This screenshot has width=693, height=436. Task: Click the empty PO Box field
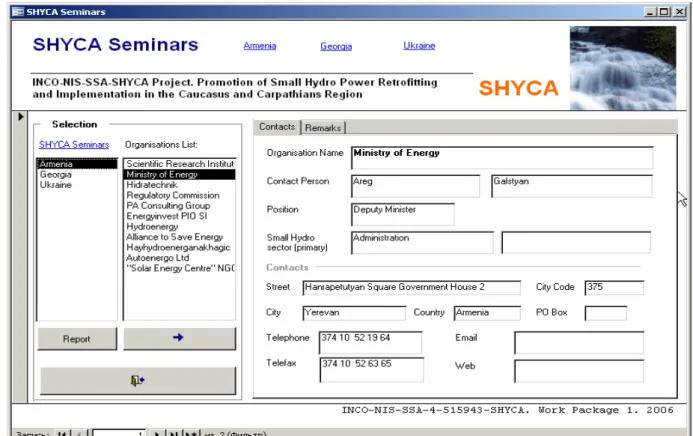(605, 313)
